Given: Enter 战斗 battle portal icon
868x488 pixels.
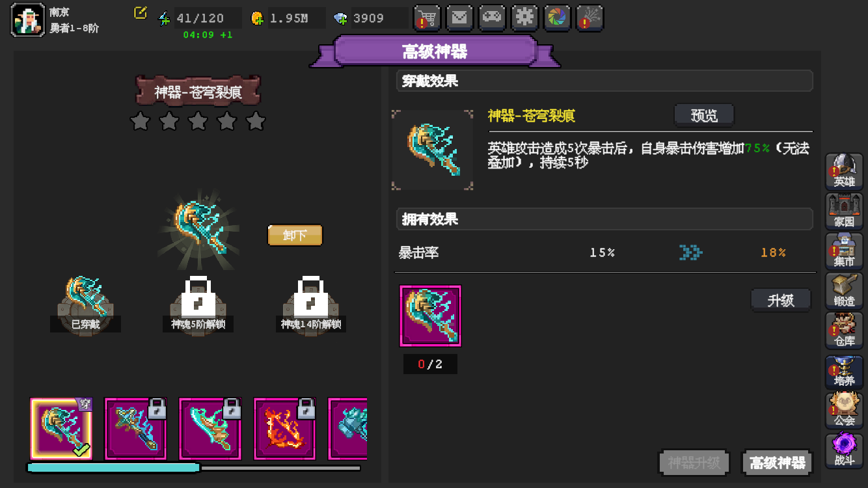Looking at the screenshot, I should click(845, 450).
